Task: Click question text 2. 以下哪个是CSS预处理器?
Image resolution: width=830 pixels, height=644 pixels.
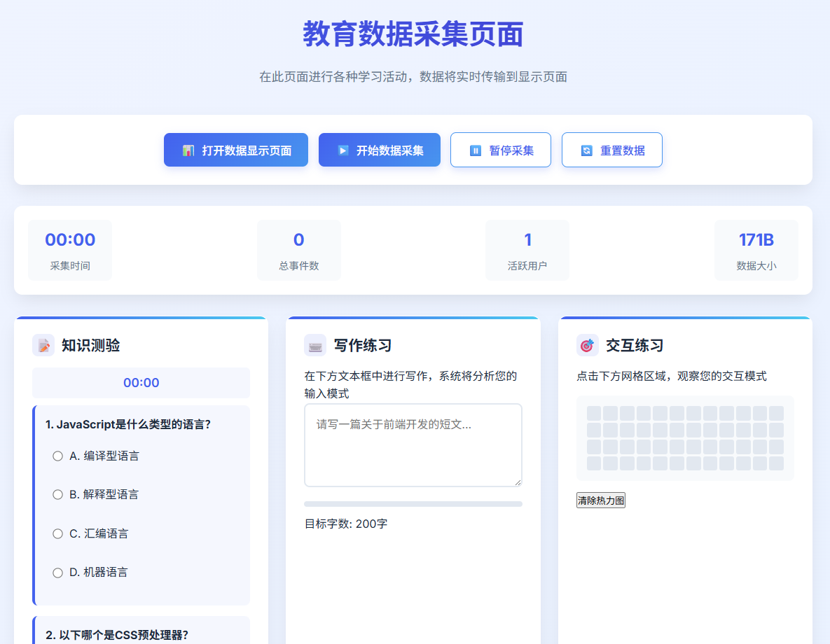Action: (x=117, y=635)
